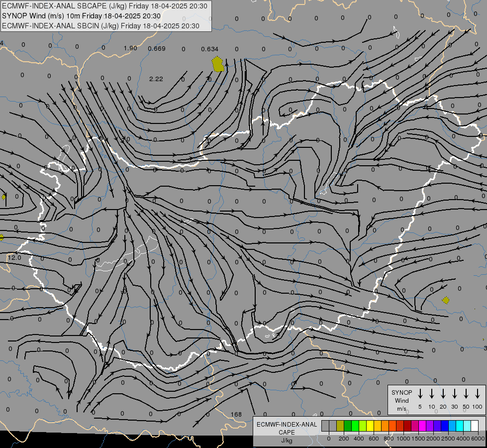Select the 0.669 value on the map

(157, 48)
